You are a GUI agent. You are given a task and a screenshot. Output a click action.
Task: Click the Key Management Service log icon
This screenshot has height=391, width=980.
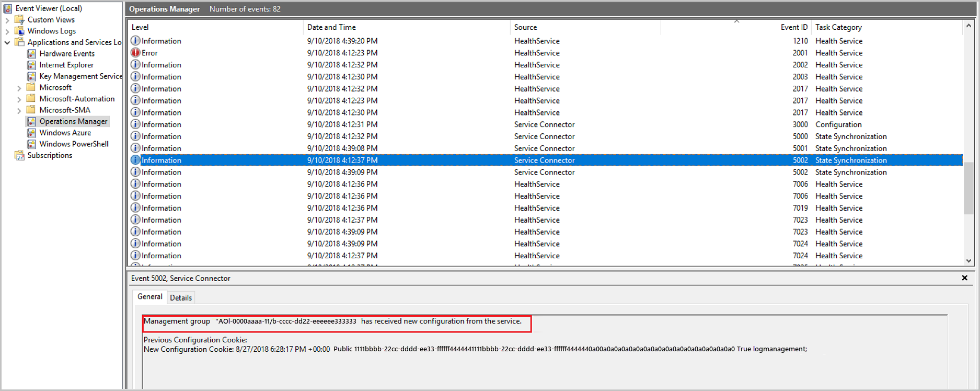coord(31,76)
